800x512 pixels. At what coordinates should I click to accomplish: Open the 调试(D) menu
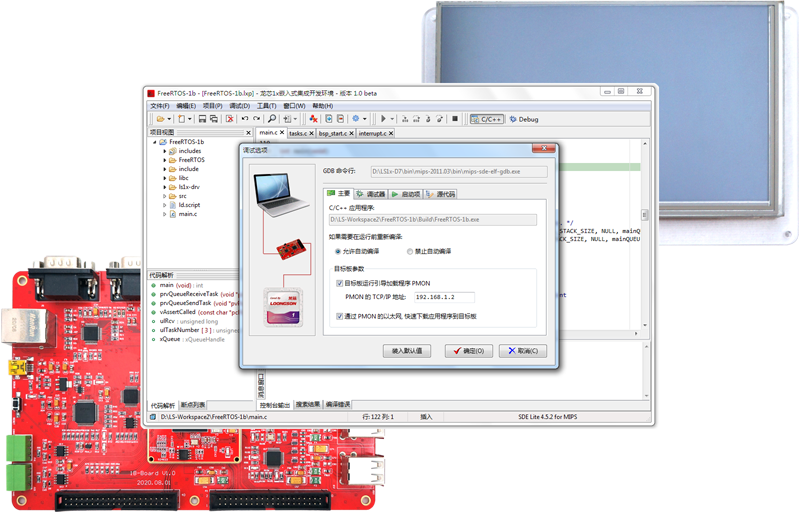(240, 106)
